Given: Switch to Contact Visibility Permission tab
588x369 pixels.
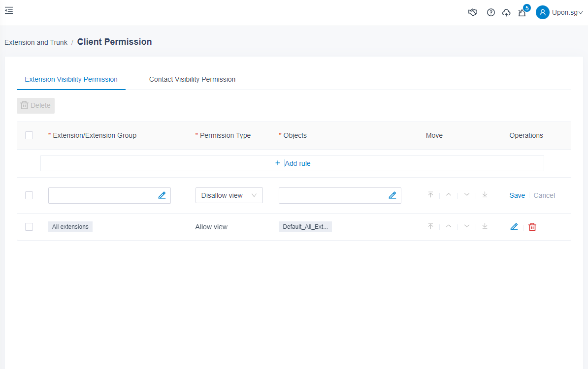Looking at the screenshot, I should (192, 79).
